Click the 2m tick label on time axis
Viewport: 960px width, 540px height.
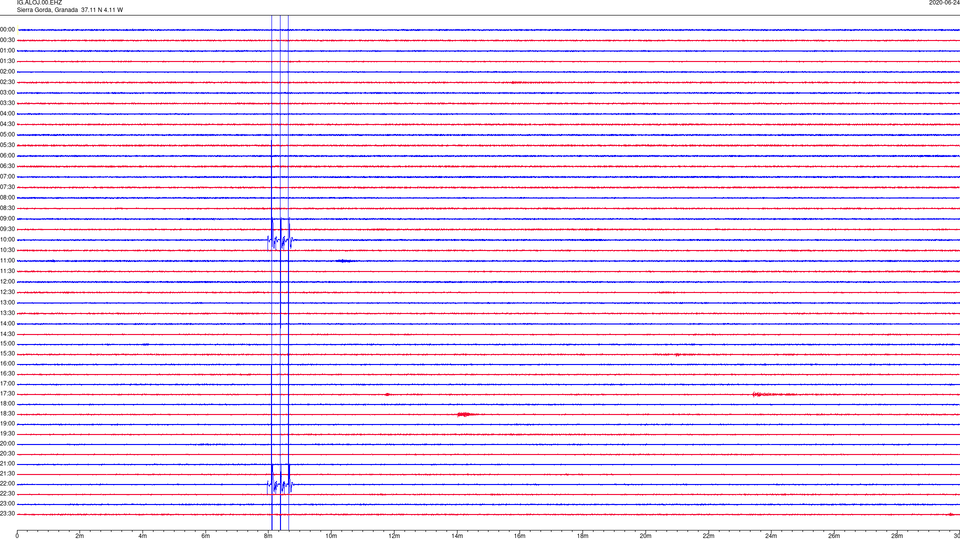coord(80,536)
